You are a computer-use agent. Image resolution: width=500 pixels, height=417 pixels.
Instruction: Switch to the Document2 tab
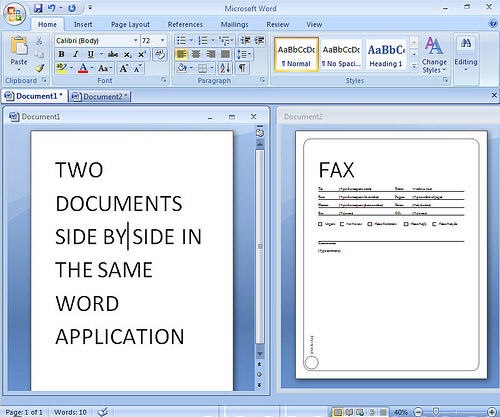(x=100, y=97)
